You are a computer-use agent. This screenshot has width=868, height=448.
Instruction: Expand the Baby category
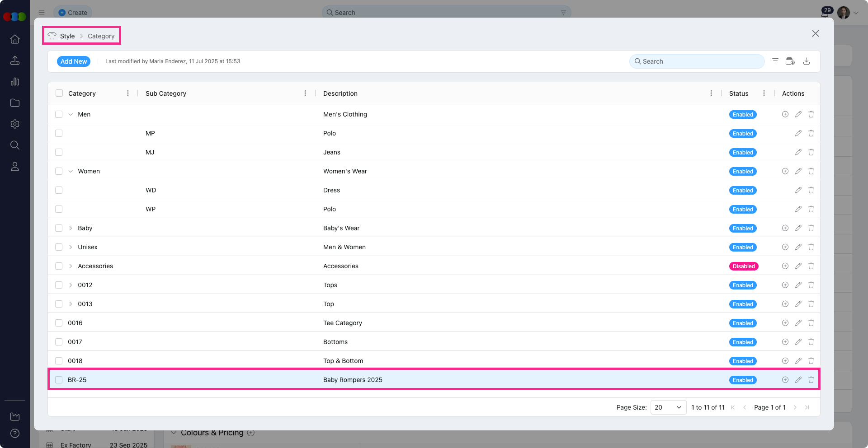coord(71,228)
